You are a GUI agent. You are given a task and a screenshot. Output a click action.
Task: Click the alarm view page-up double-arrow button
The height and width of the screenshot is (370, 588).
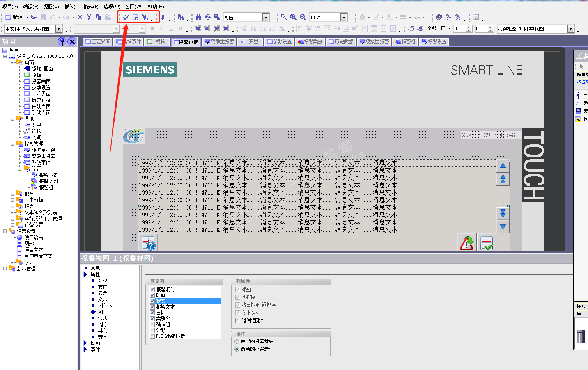point(503,179)
